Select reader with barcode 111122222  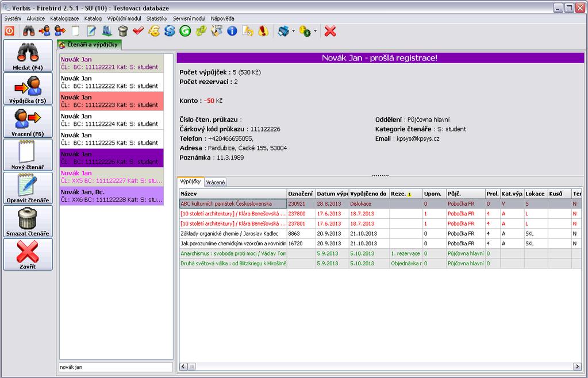click(x=112, y=82)
